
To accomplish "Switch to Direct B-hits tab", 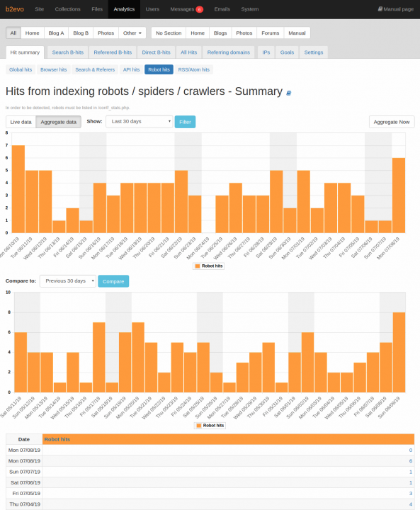I will (156, 52).
